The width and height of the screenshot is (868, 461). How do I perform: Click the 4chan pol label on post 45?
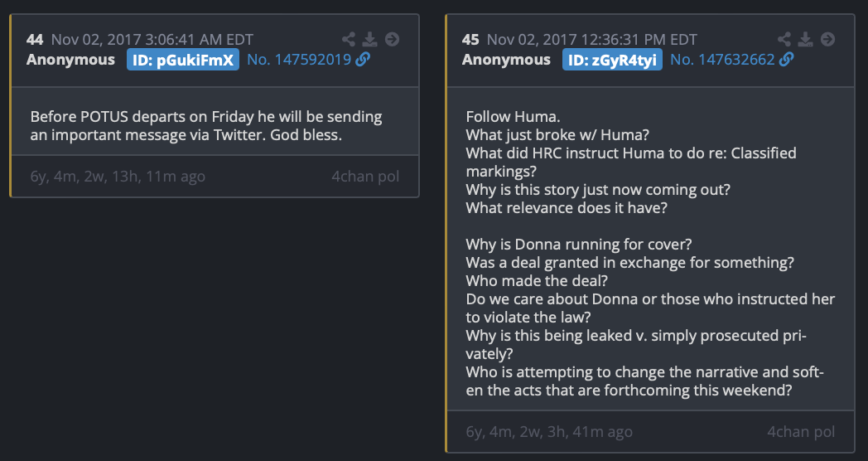[x=801, y=432]
